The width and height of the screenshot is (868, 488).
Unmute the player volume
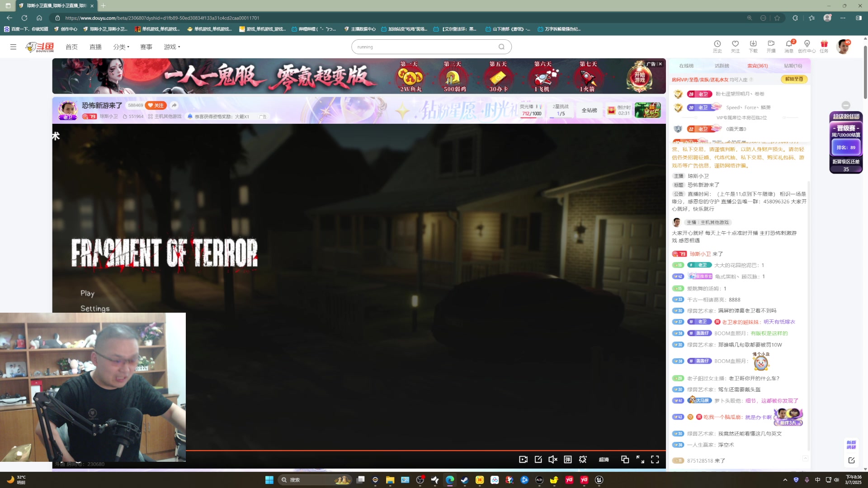(x=552, y=460)
